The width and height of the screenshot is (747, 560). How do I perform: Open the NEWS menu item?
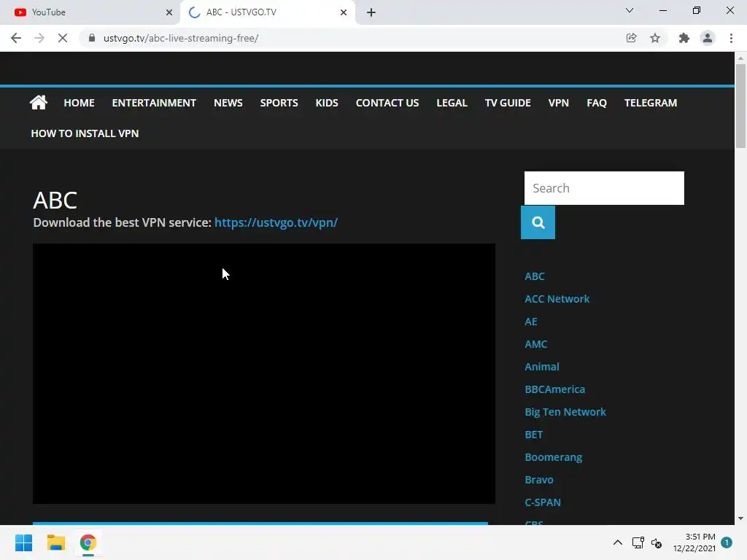[x=228, y=103]
